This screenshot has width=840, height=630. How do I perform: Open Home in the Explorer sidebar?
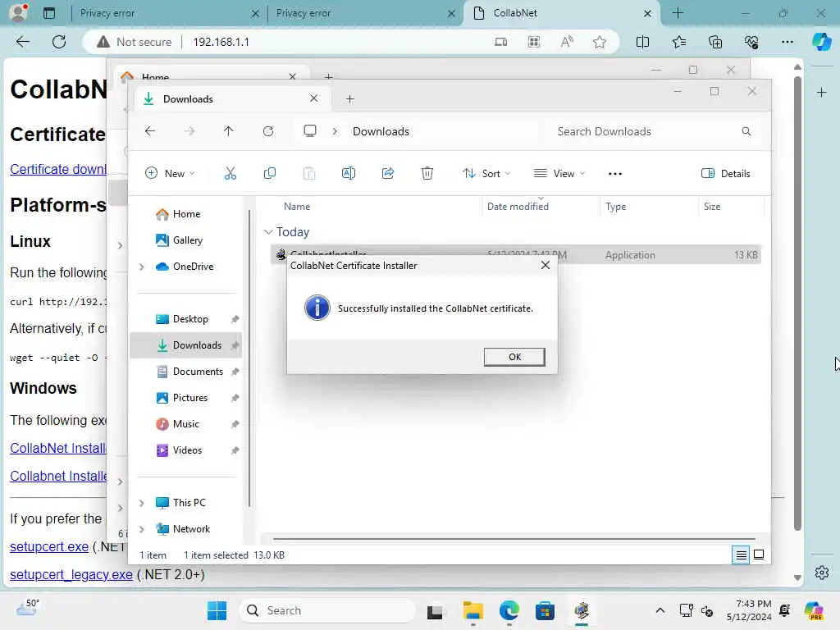coord(186,214)
